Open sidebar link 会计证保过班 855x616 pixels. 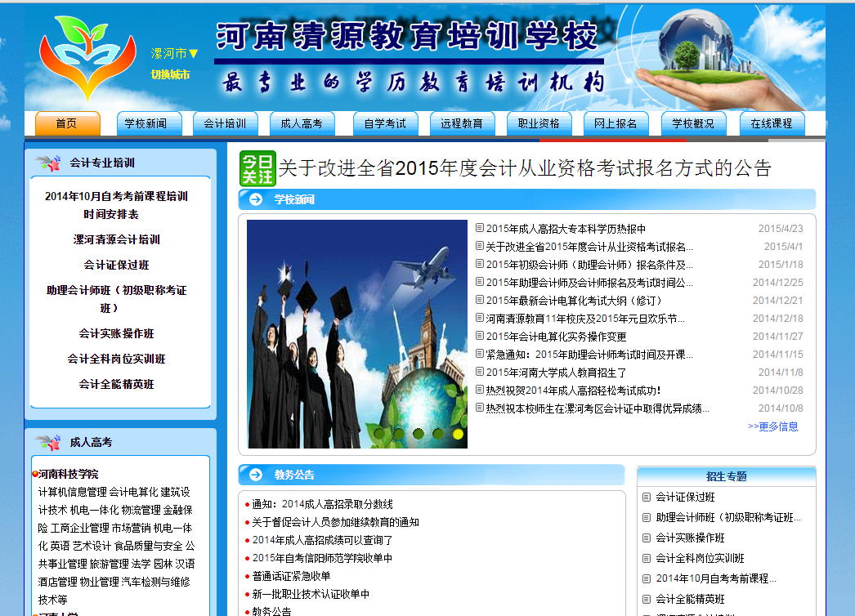[x=116, y=265]
